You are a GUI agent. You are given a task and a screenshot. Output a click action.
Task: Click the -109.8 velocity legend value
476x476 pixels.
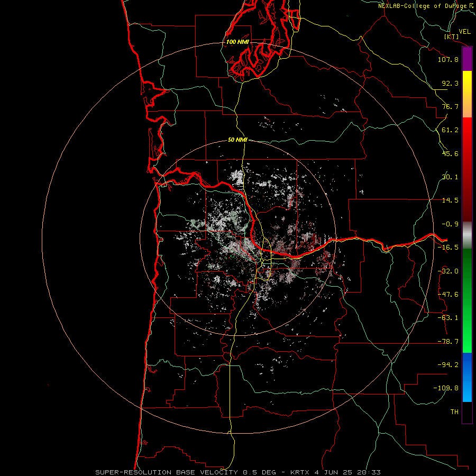pyautogui.click(x=446, y=388)
